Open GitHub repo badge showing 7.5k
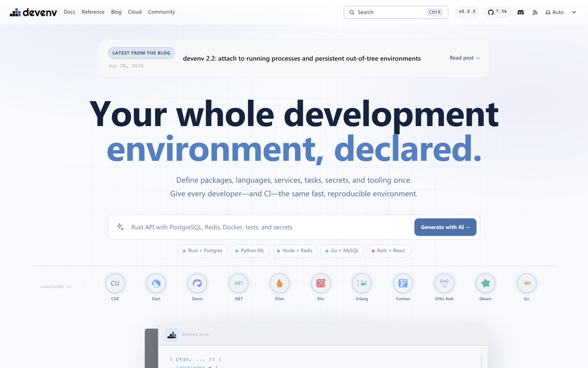 tap(497, 12)
